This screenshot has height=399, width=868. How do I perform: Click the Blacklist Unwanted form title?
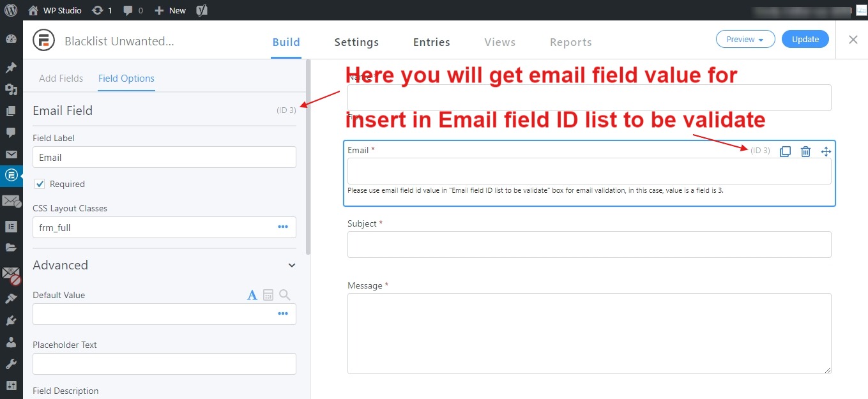[x=119, y=41]
